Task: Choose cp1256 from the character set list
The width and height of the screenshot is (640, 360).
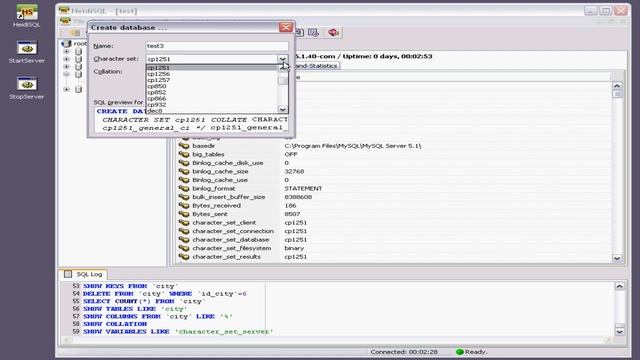Action: (212, 74)
